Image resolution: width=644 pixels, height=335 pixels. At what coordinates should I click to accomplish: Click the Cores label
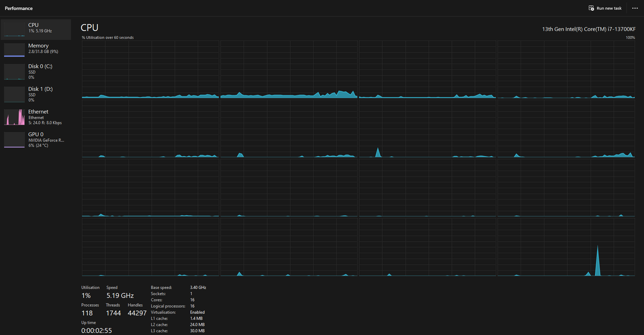[157, 300]
